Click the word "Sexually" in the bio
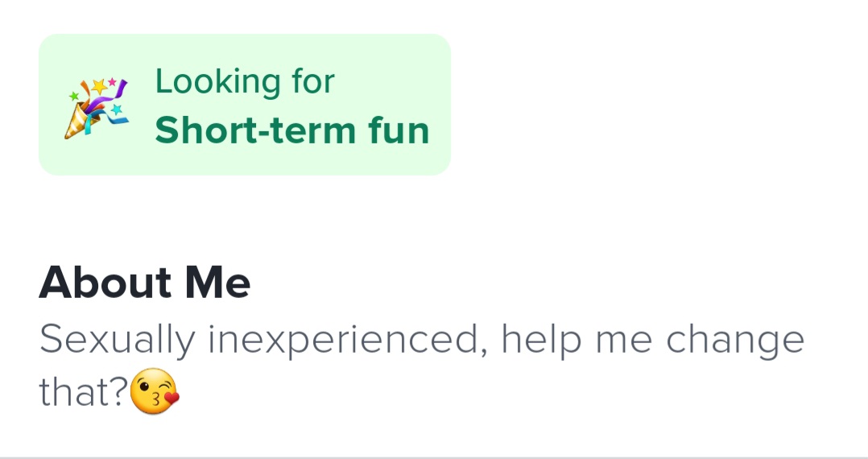 (117, 341)
